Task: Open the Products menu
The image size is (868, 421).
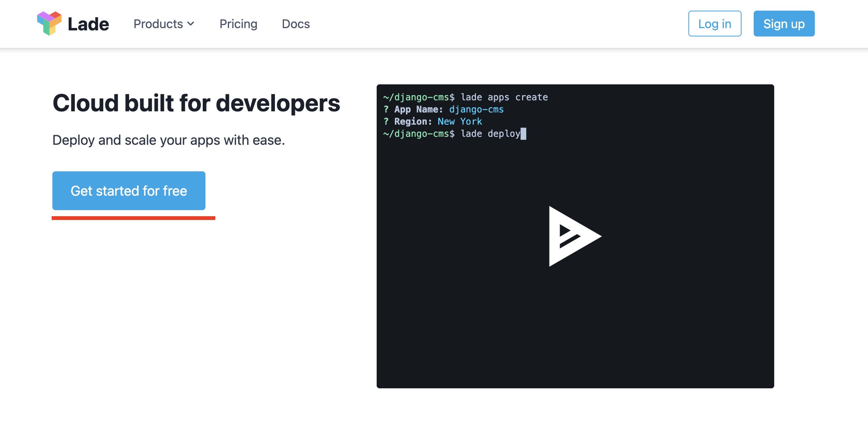Action: coord(158,24)
